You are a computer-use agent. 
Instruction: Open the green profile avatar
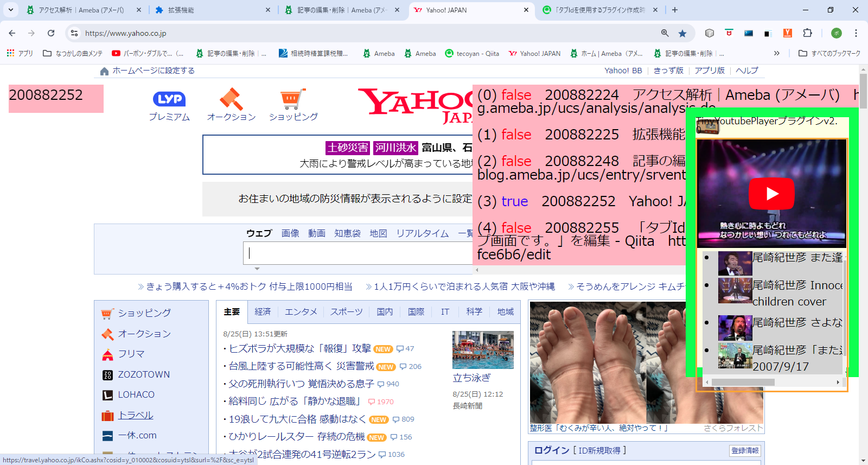(x=837, y=33)
